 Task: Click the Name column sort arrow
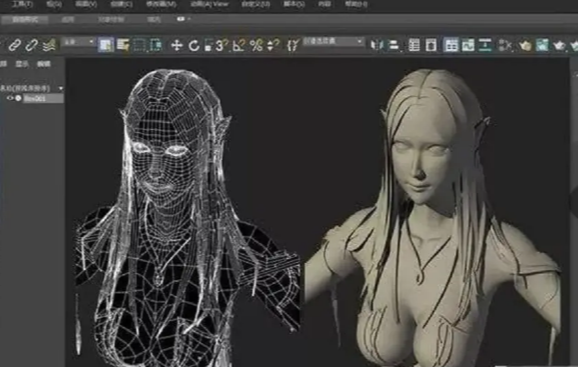click(61, 88)
